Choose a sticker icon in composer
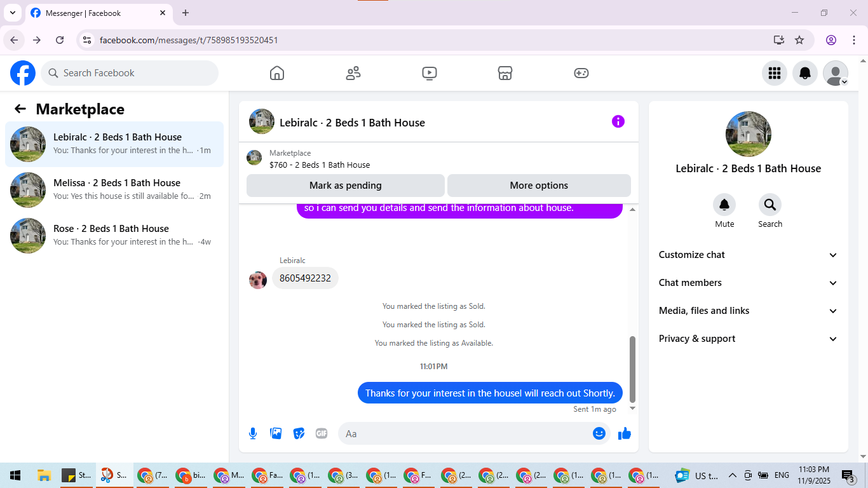The image size is (868, 488). click(x=299, y=433)
